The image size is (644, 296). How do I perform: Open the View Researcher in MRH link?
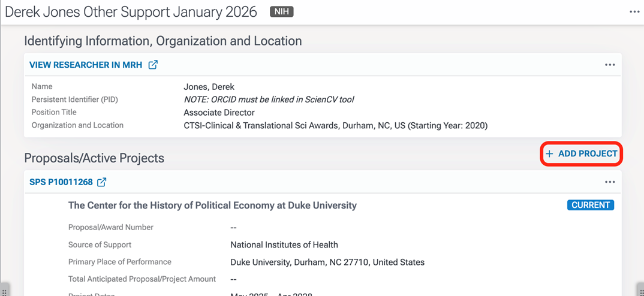86,65
